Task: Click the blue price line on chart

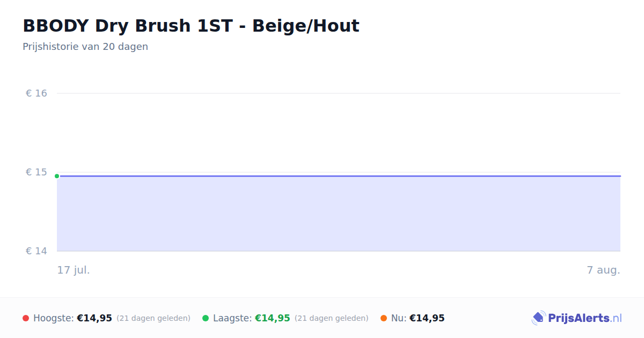Action: pyautogui.click(x=339, y=176)
